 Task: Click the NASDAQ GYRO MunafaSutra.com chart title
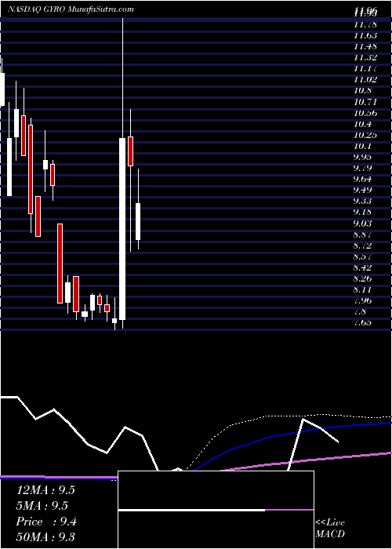[71, 9]
